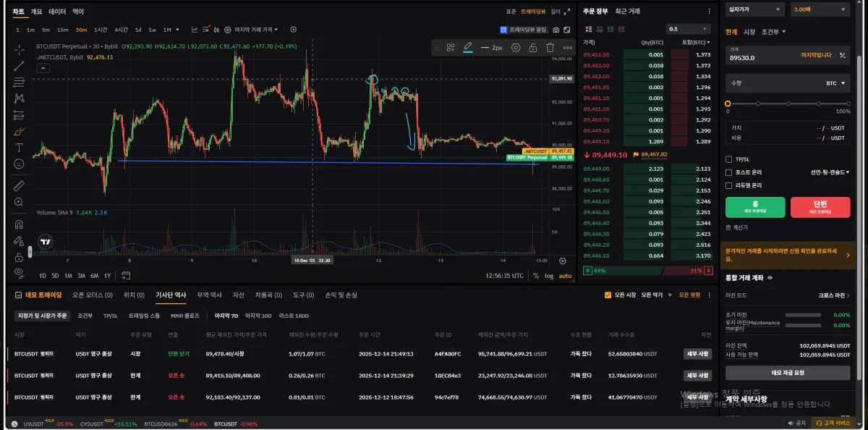Open the 선언-틸-캔슬드 time-in-force dropdown
This screenshot has width=868, height=430.
(x=830, y=172)
